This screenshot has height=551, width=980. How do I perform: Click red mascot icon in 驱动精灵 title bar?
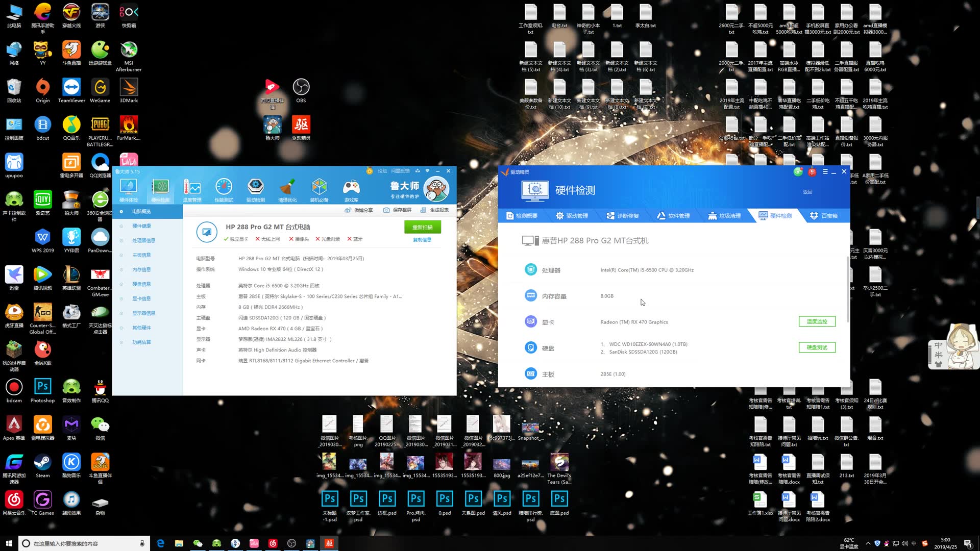[812, 172]
